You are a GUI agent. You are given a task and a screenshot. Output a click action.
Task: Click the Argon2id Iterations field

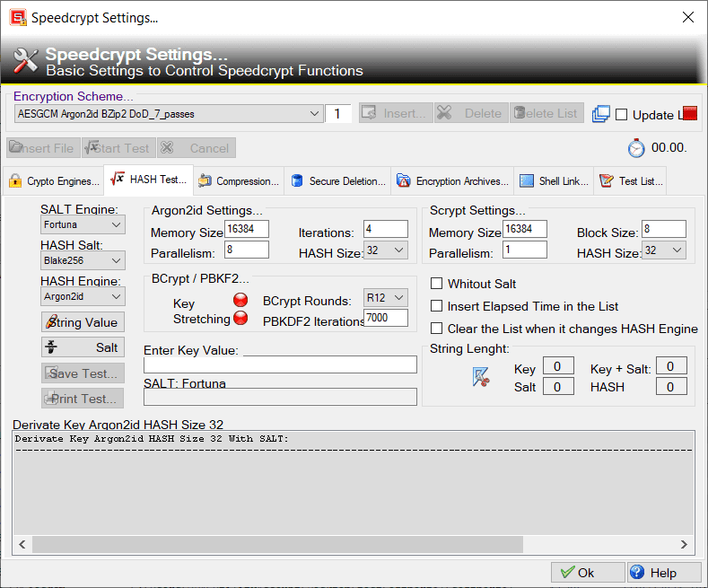[x=386, y=229]
